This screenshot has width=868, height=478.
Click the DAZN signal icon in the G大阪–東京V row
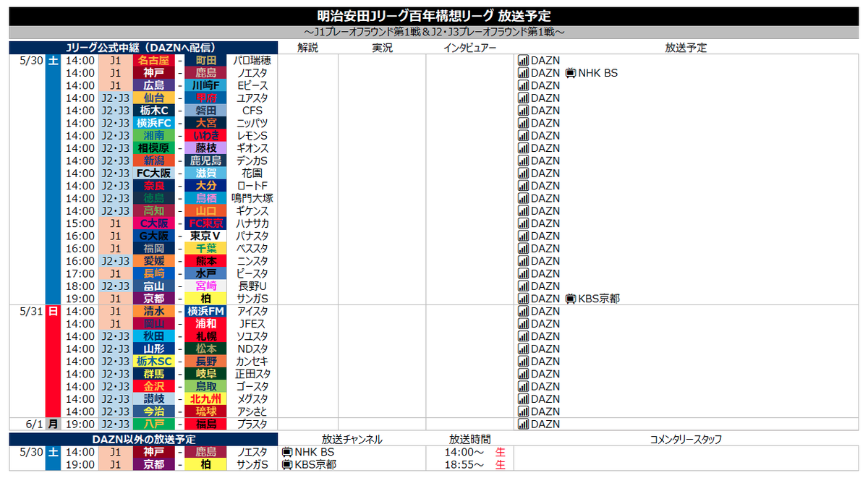(524, 236)
